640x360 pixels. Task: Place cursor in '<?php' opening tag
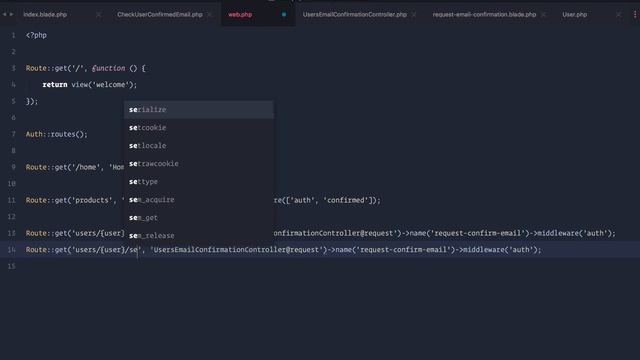(x=36, y=36)
